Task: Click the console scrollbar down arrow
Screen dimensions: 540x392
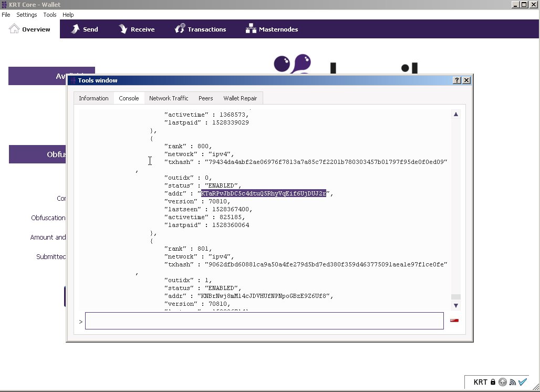Action: (455, 305)
